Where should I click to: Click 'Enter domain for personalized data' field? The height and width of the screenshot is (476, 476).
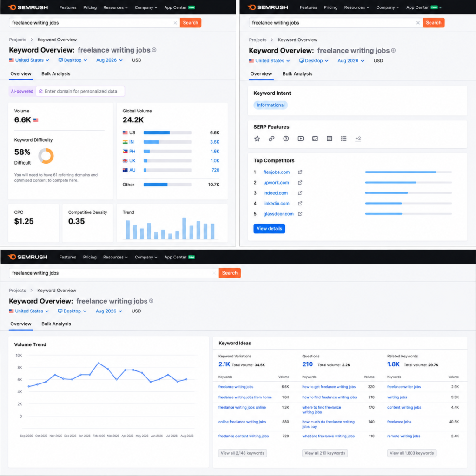coord(80,91)
